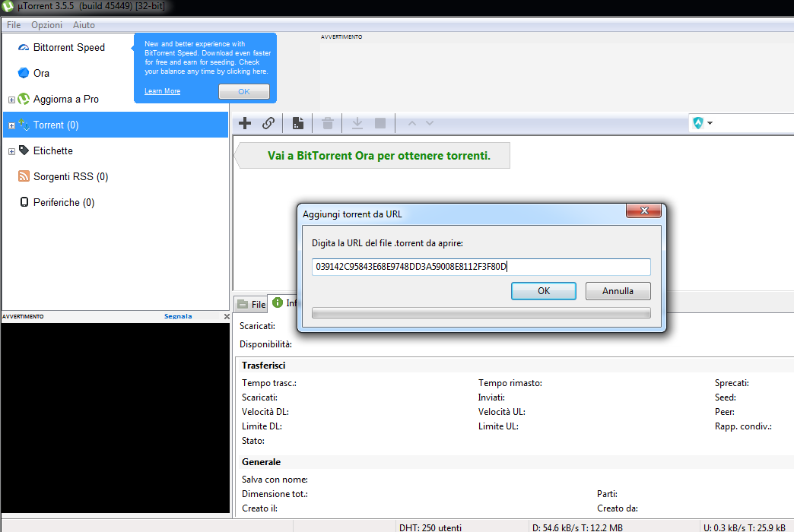Open the Aiuto menu
Image resolution: width=794 pixels, height=532 pixels.
(x=84, y=25)
